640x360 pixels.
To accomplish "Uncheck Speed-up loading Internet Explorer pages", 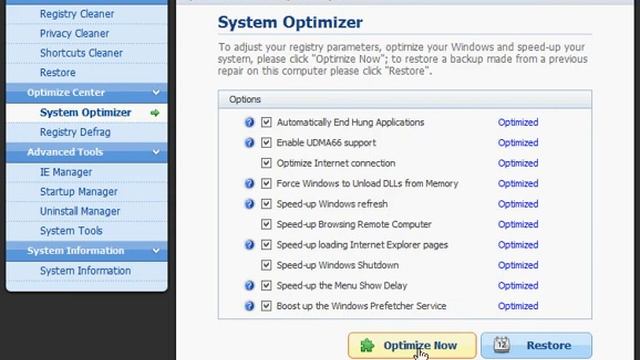I will point(266,245).
